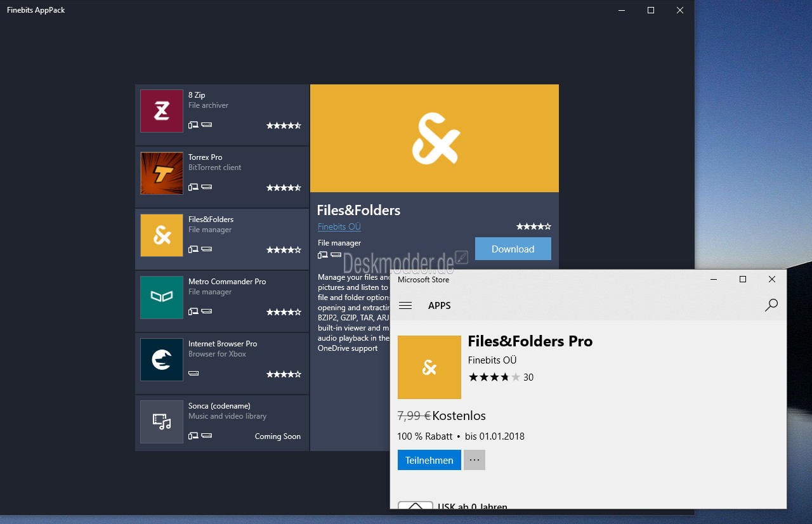
Task: Click the star rating above the Download button
Action: pos(534,226)
